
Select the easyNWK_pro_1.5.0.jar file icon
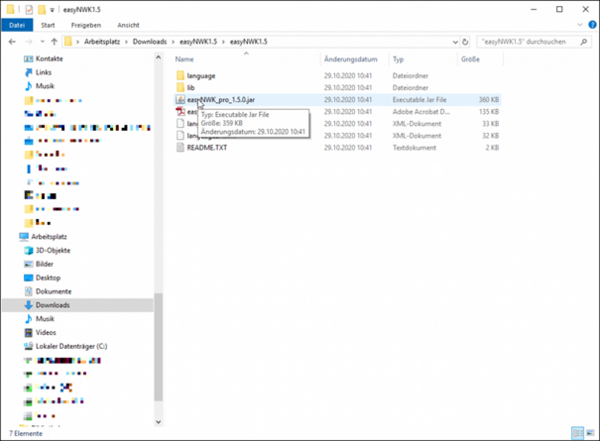[180, 100]
